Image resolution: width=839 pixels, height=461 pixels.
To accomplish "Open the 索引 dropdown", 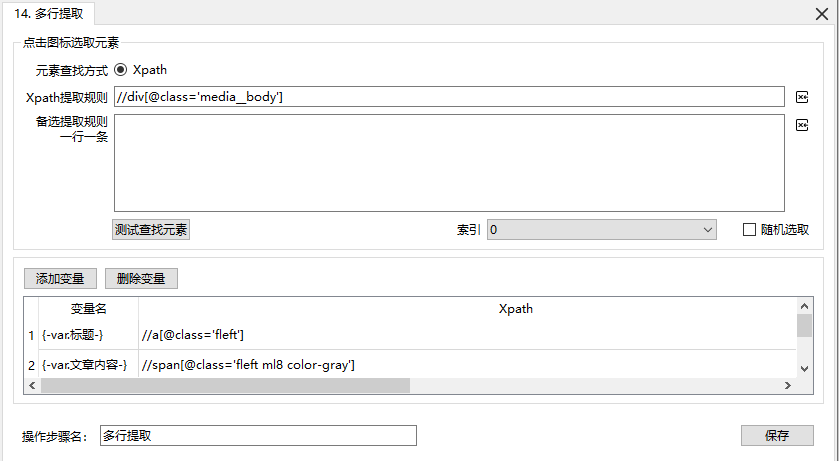I will point(601,230).
